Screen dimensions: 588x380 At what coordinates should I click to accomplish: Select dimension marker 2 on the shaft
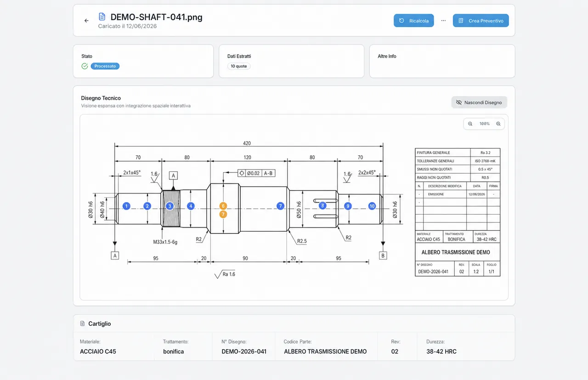point(147,206)
